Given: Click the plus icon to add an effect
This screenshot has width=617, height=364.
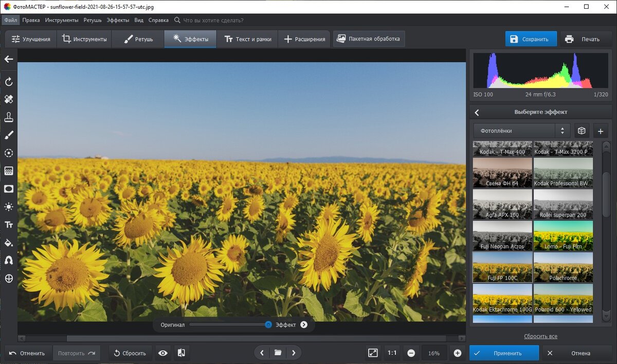Looking at the screenshot, I should pyautogui.click(x=601, y=131).
